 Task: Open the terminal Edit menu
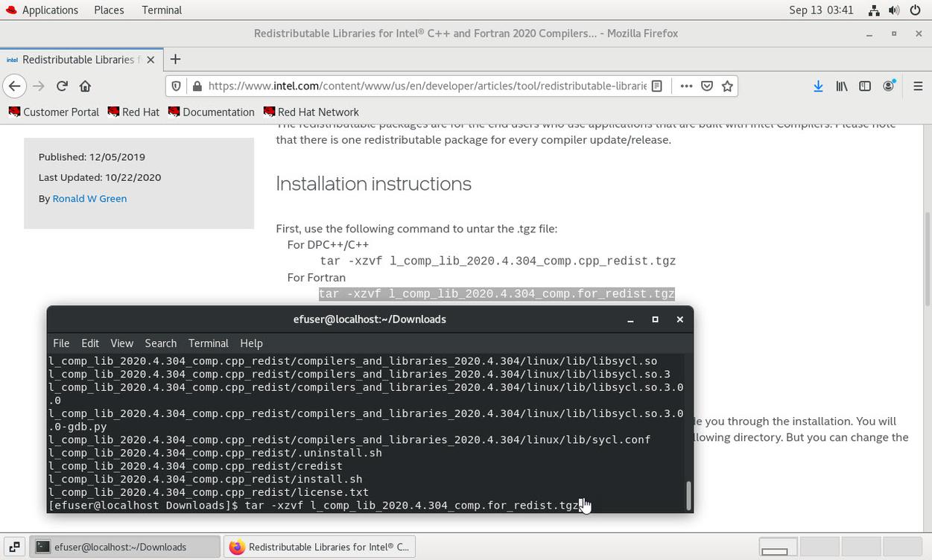90,343
